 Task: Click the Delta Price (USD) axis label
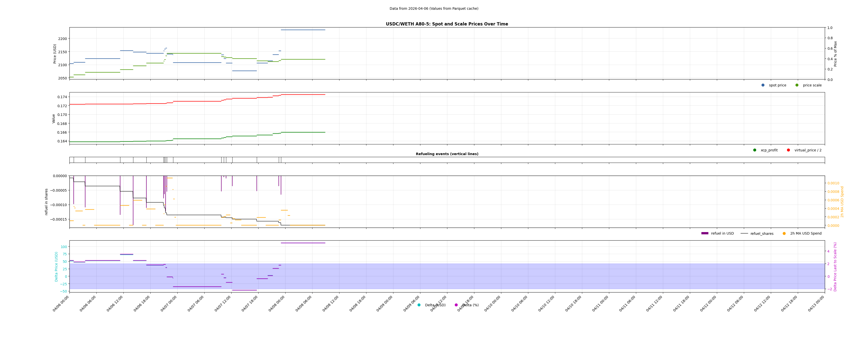point(57,267)
